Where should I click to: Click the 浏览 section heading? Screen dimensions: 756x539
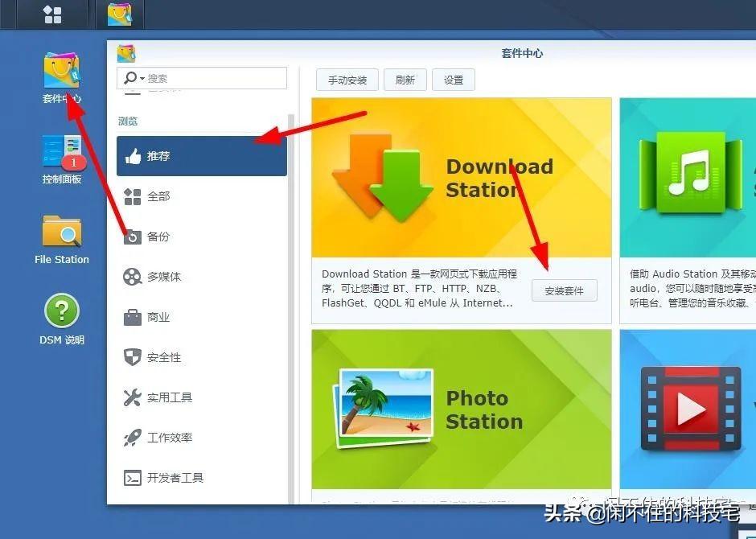click(x=128, y=121)
